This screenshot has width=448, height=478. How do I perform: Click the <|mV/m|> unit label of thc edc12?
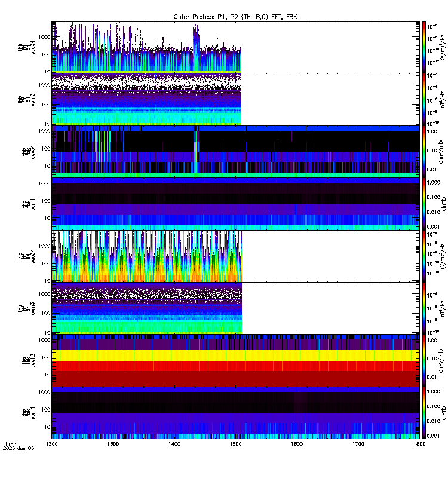pos(441,361)
